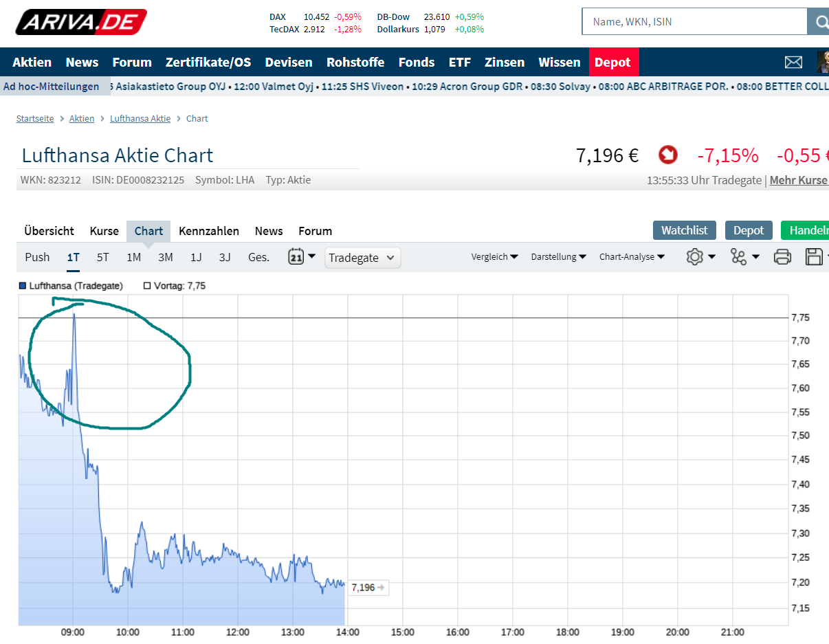Select the 1M time range

pos(134,257)
